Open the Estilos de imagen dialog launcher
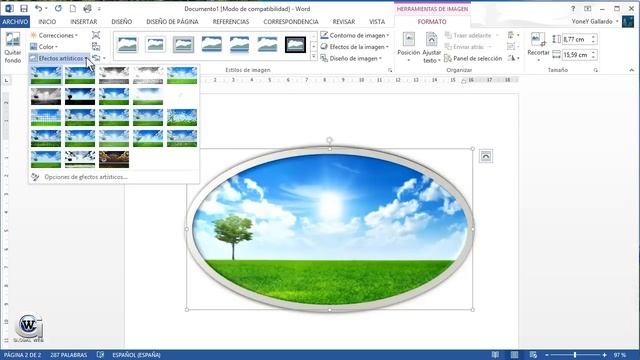Screen dimensions: 640x360 [x=390, y=71]
